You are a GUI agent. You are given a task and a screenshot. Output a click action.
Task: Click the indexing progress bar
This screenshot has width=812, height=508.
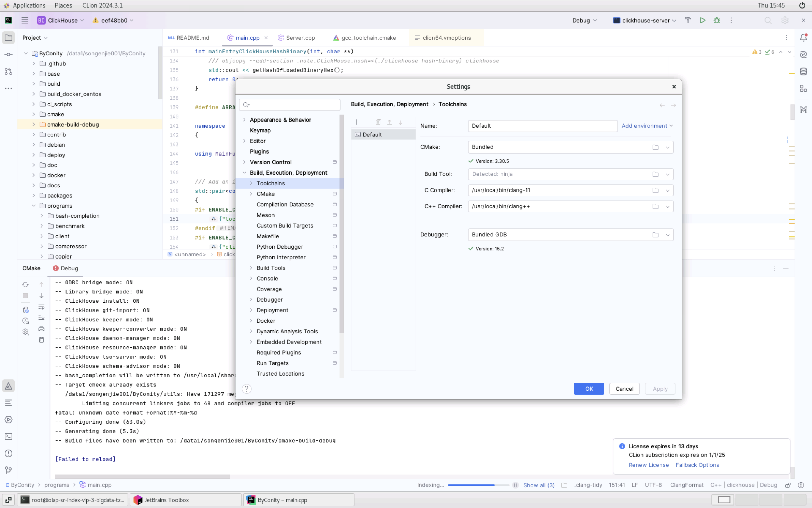pyautogui.click(x=478, y=485)
